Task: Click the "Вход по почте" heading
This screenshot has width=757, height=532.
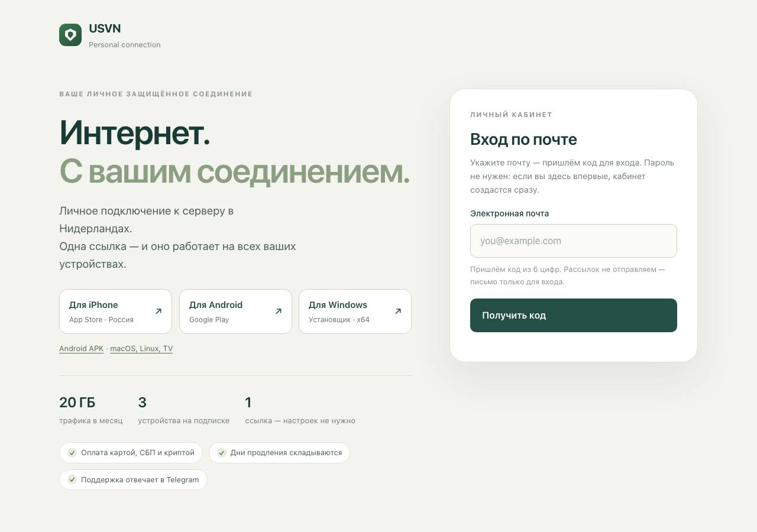Action: click(523, 140)
